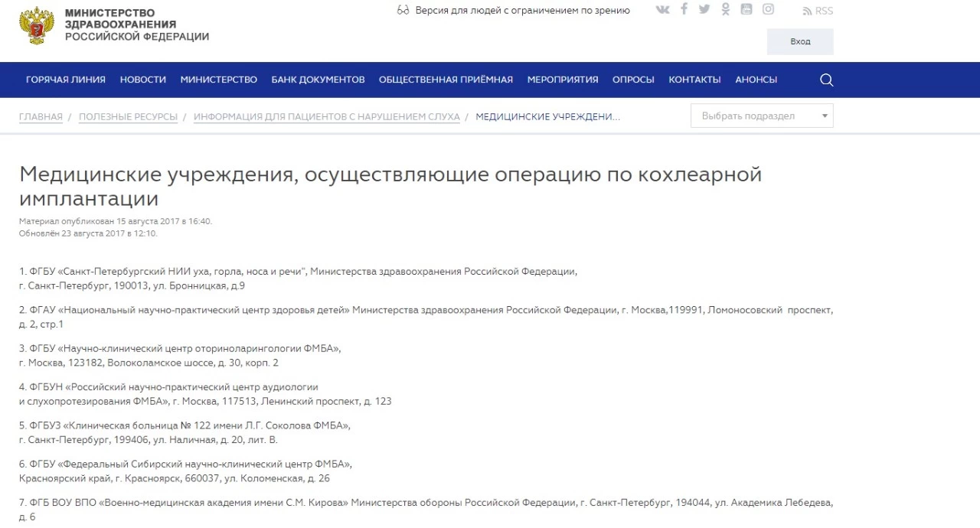Open the hearing-impaired patients info breadcrumb

(x=327, y=116)
